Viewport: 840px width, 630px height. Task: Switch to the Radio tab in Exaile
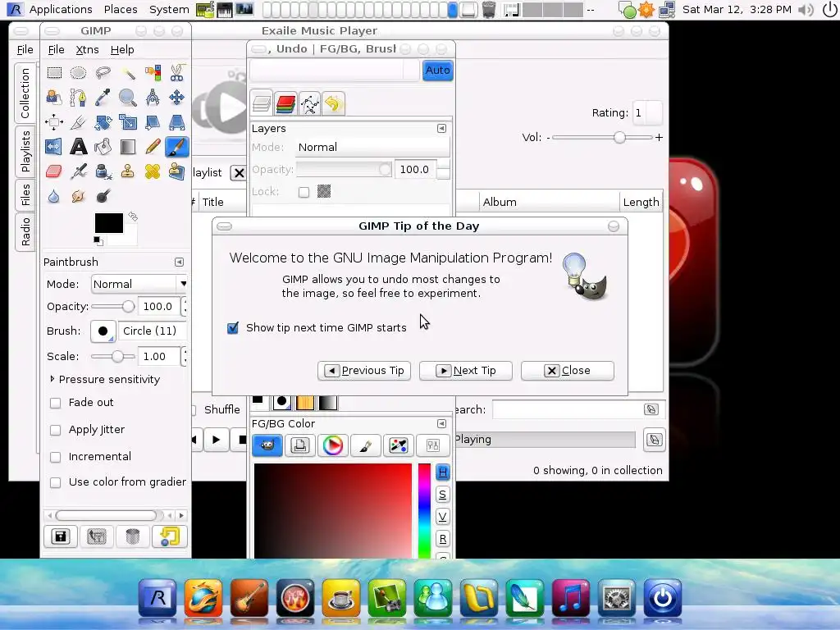tap(25, 231)
